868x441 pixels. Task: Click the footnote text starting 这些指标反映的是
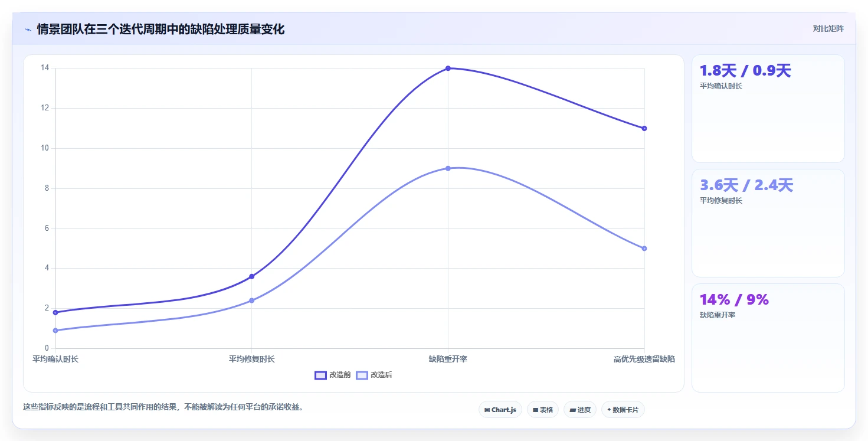pos(163,407)
